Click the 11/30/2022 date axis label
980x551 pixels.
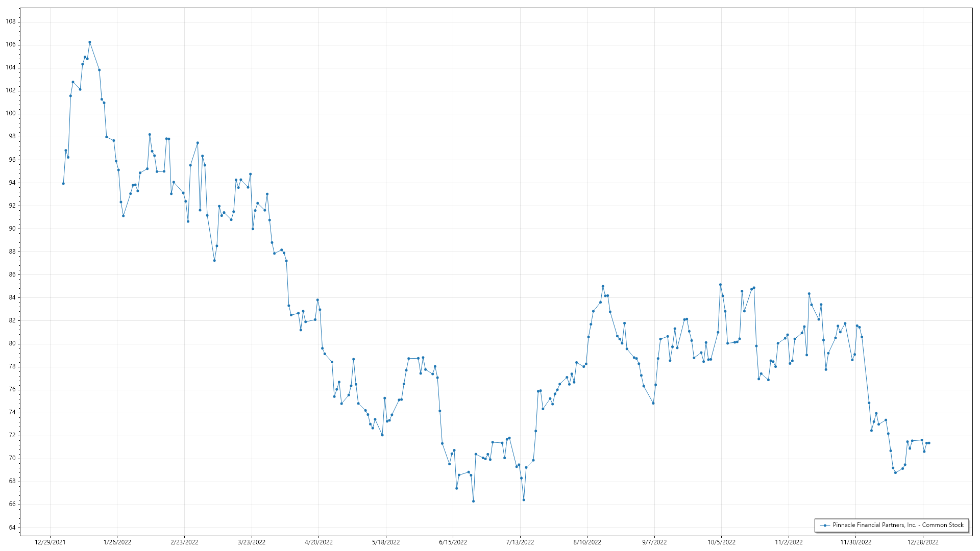pyautogui.click(x=856, y=542)
